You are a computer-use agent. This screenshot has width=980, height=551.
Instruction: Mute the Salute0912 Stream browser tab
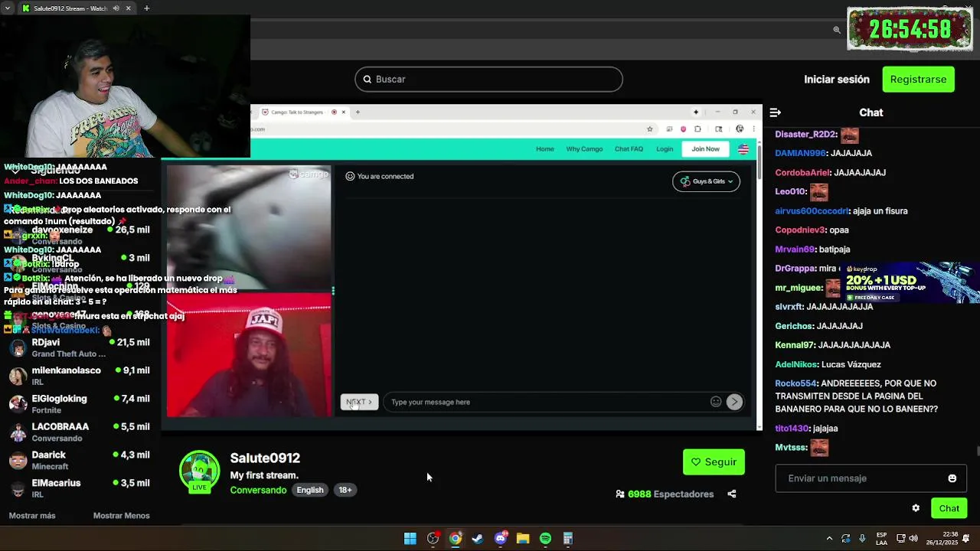click(116, 8)
